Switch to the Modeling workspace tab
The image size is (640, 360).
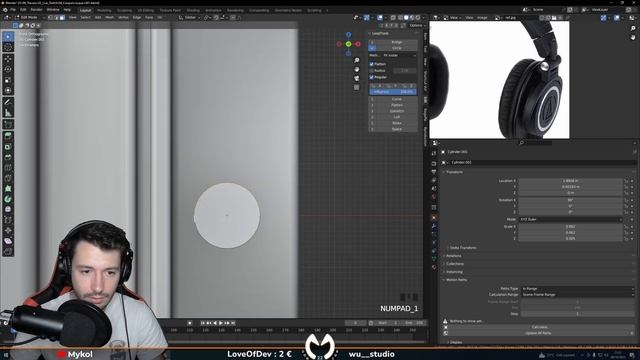point(104,10)
